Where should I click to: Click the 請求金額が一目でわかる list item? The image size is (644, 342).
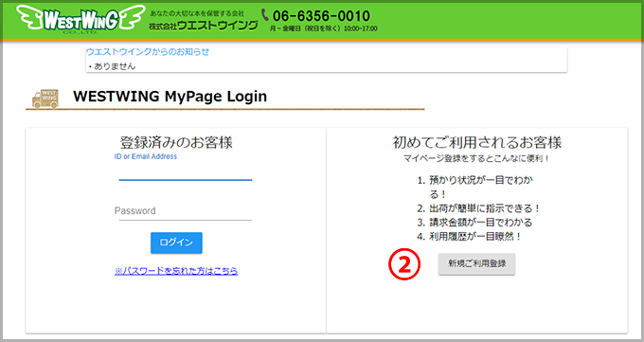(x=480, y=223)
